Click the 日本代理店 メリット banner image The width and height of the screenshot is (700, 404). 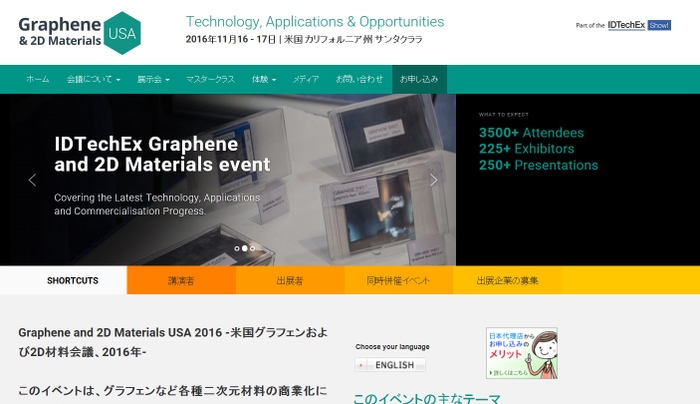pyautogui.click(x=521, y=353)
